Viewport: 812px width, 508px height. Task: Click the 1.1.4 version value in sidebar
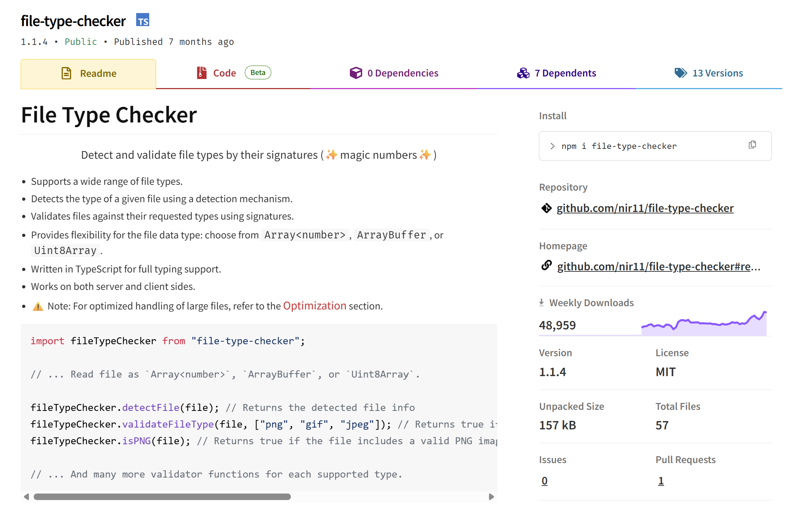[552, 372]
